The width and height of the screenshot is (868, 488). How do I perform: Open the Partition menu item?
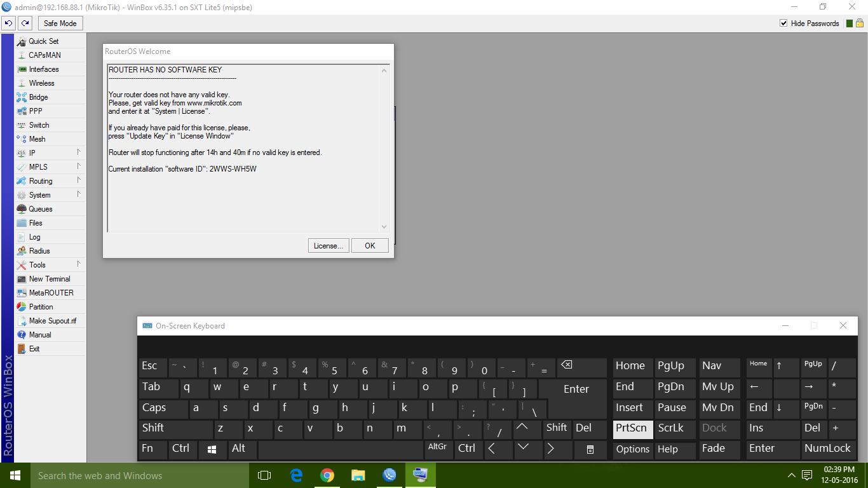tap(50, 307)
